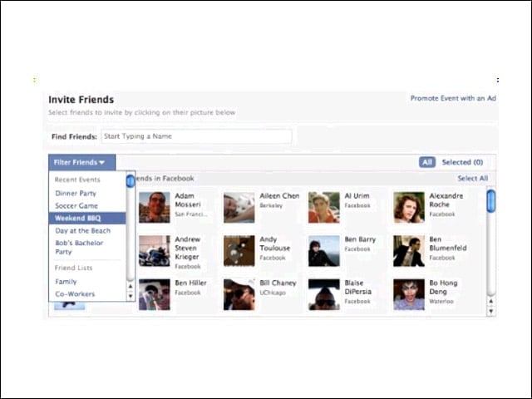This screenshot has width=532, height=399.
Task: Select Ben Barry's photo
Action: pos(324,251)
